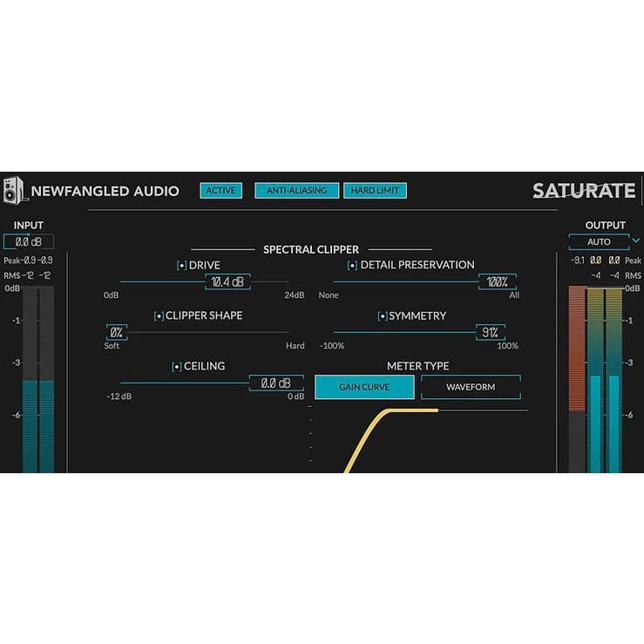644x644 pixels.
Task: Click the Symmetry slider handle at 91%
Action: (491, 332)
